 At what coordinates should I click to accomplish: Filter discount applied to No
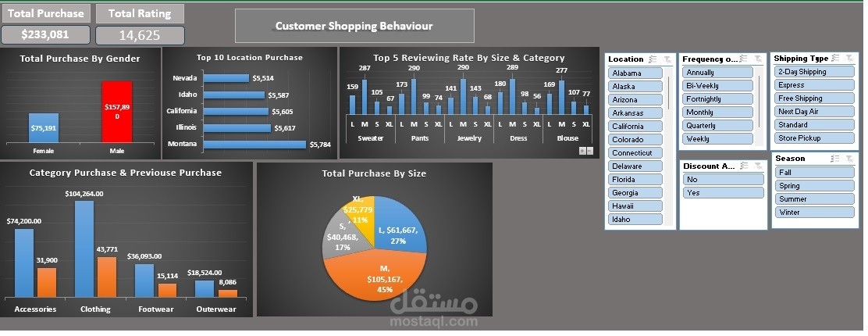tap(723, 180)
